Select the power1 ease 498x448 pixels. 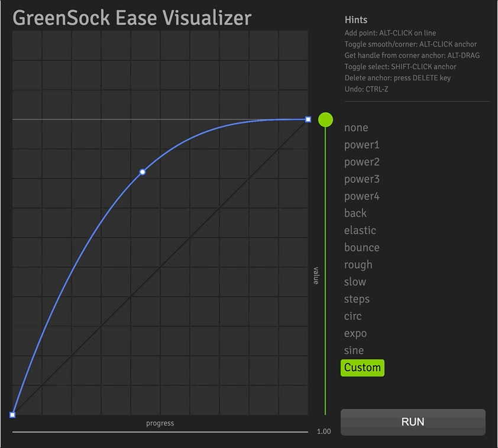click(x=362, y=145)
